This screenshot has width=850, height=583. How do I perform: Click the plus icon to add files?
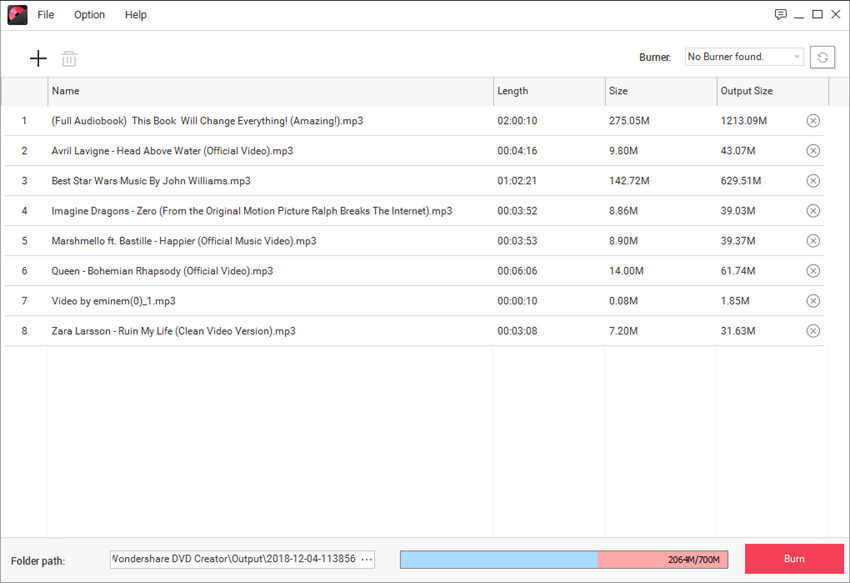(38, 58)
